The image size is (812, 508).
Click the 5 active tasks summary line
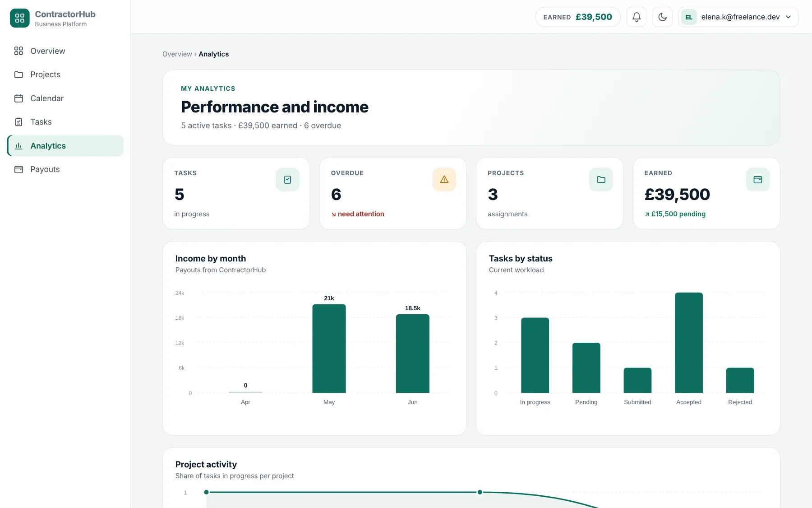pos(261,126)
